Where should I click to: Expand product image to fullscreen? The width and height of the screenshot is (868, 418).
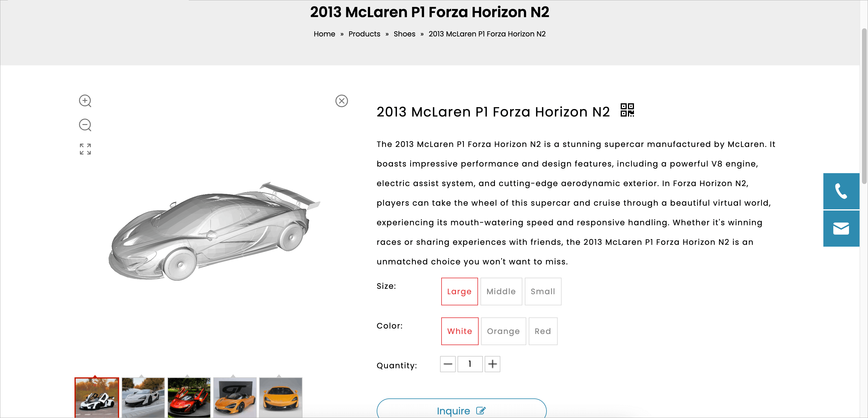point(85,149)
